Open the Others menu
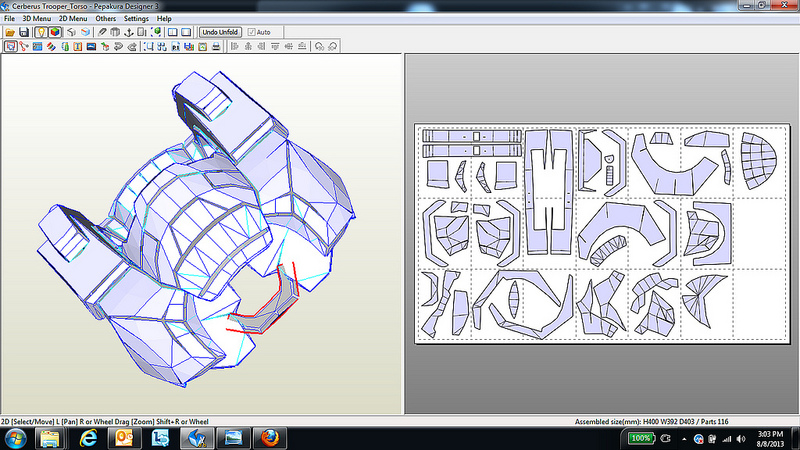 (106, 18)
